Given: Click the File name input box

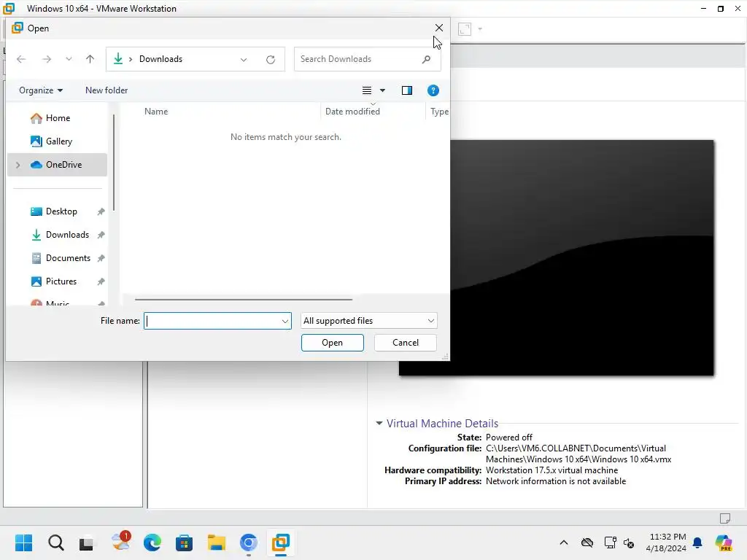Looking at the screenshot, I should (213, 321).
